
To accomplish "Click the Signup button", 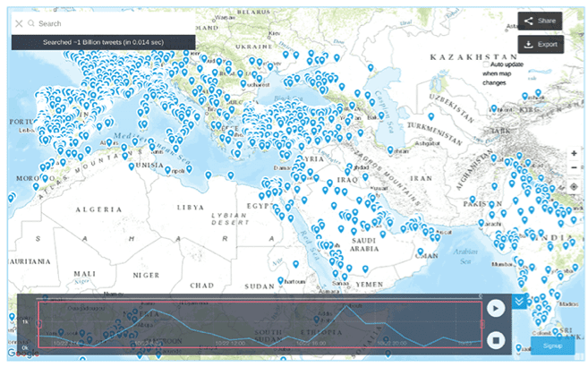I will (552, 346).
